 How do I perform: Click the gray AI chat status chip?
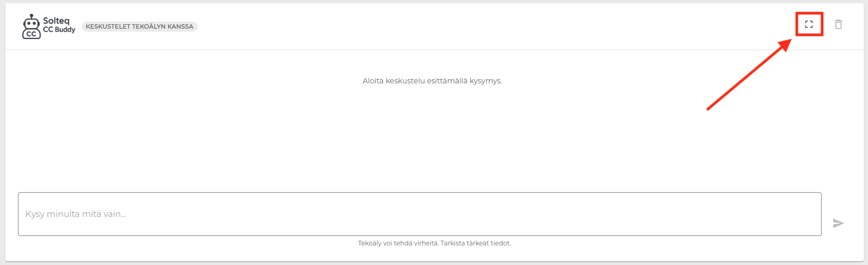[140, 26]
